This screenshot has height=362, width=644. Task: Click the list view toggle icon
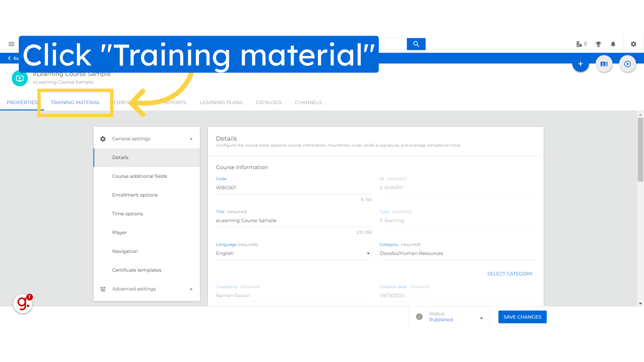604,64
